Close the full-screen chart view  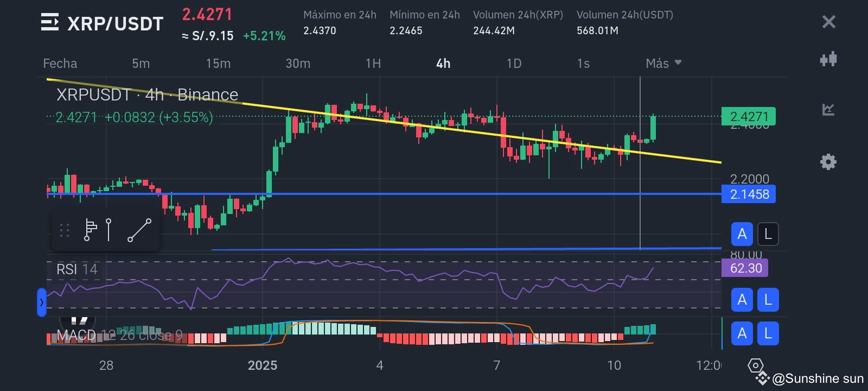[828, 22]
